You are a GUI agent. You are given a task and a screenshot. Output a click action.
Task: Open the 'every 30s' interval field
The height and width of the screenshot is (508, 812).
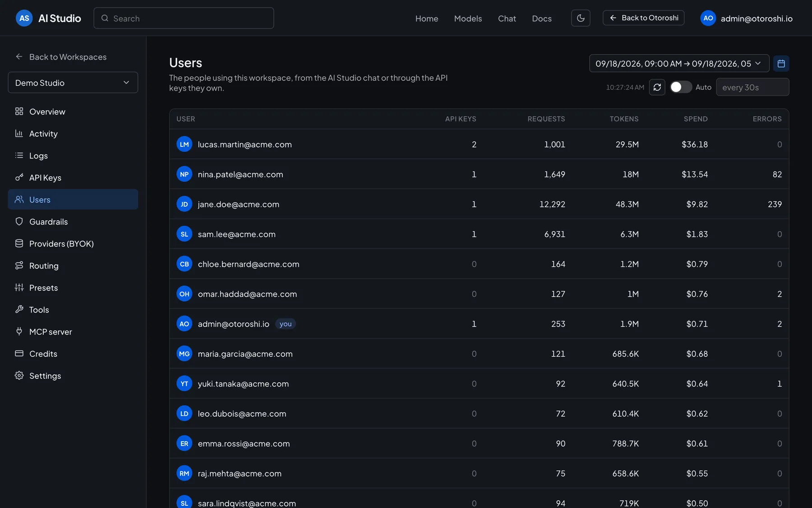[752, 87]
